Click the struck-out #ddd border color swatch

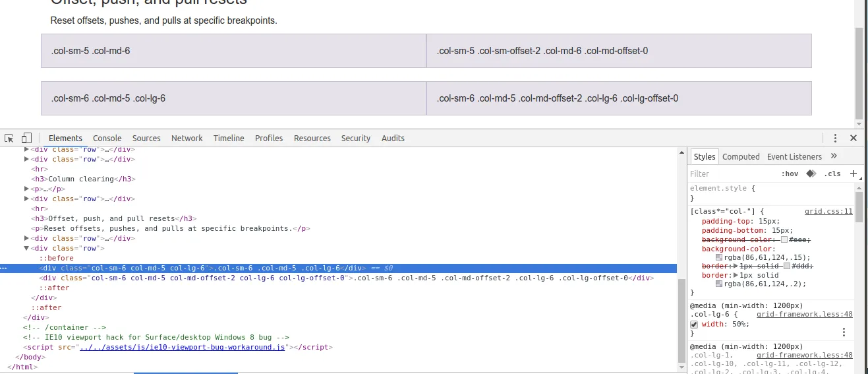[787, 266]
